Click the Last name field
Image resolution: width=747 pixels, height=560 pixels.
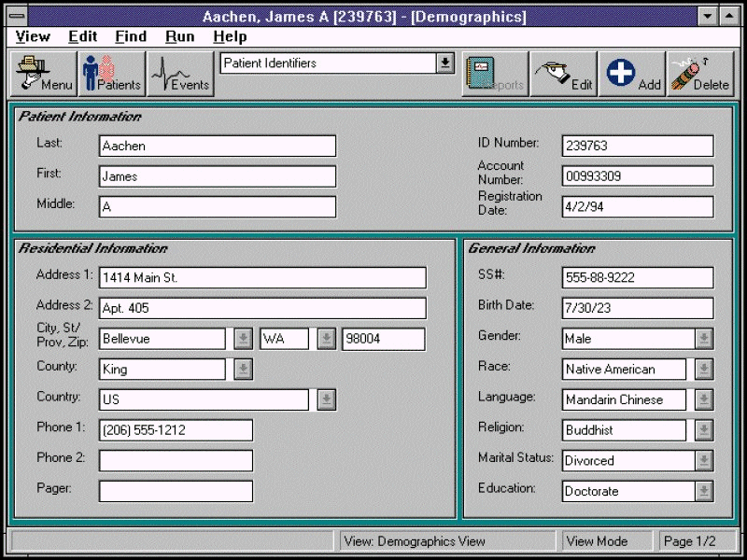[217, 147]
